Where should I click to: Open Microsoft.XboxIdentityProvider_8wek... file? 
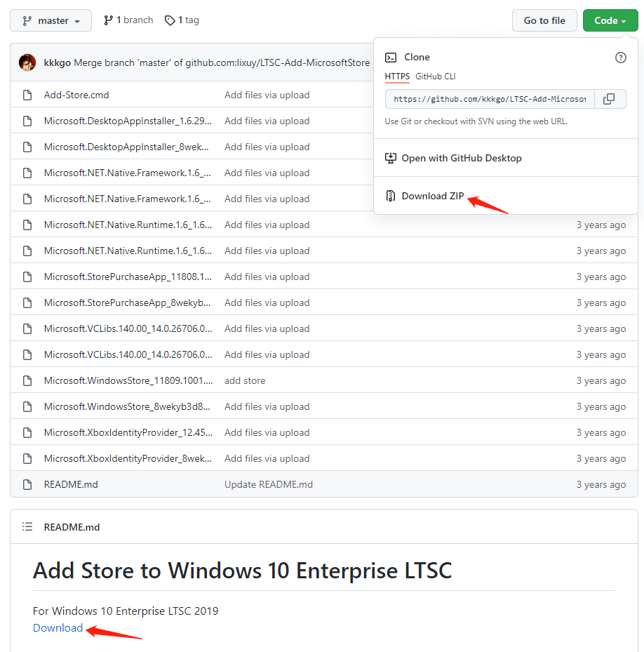[x=128, y=458]
